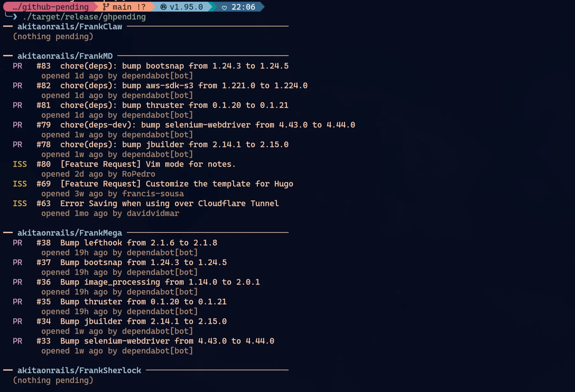Click PR #37 Bump bootsnap title
Viewport: 575px width, 392px height.
coord(144,262)
